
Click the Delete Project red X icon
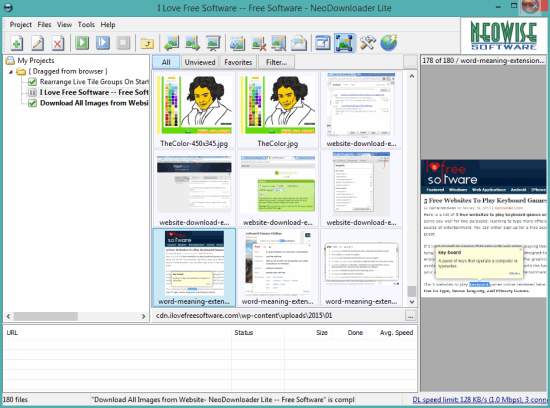58,43
